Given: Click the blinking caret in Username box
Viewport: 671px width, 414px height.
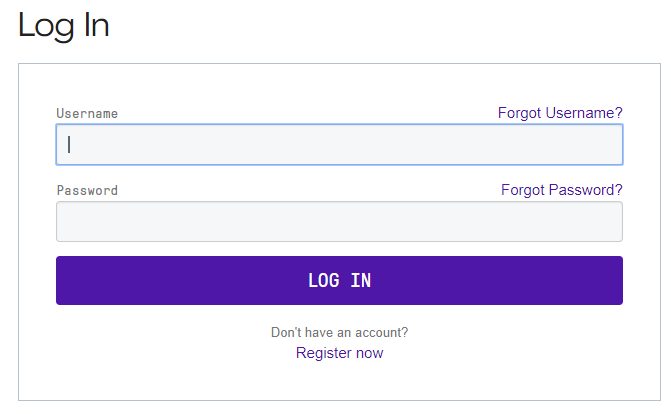Looking at the screenshot, I should tap(69, 144).
